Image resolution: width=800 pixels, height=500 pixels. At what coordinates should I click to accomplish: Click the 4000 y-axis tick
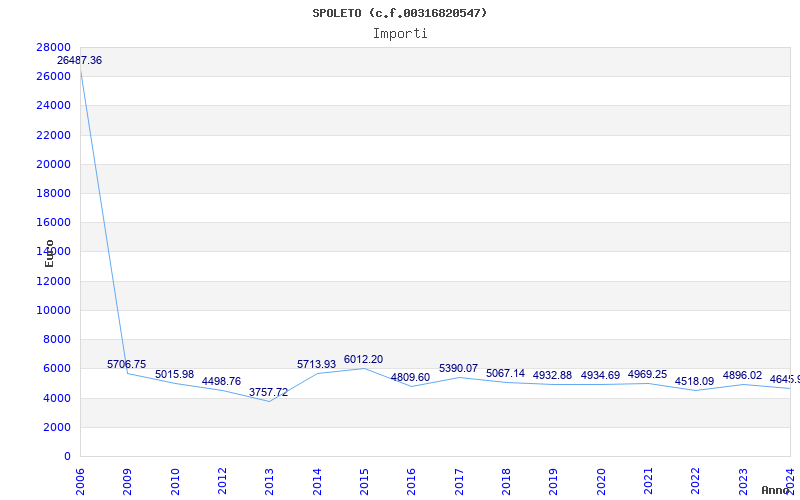tap(57, 397)
